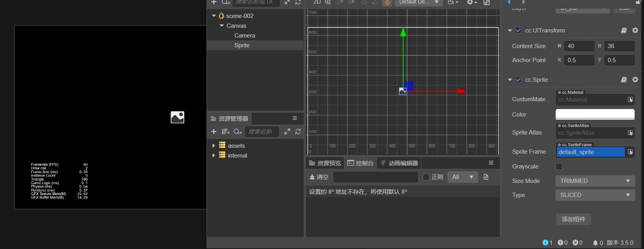Open cc.Sprite gear menu
The width and height of the screenshot is (644, 249).
coord(635,79)
